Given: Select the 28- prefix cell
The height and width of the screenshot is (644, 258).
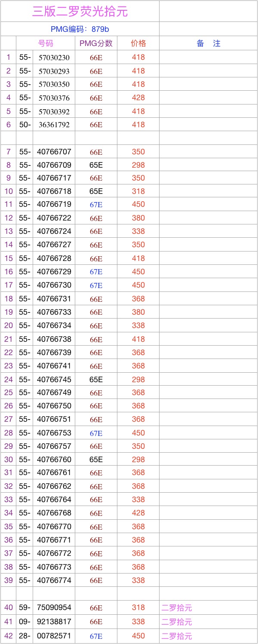Looking at the screenshot, I should tap(25, 636).
